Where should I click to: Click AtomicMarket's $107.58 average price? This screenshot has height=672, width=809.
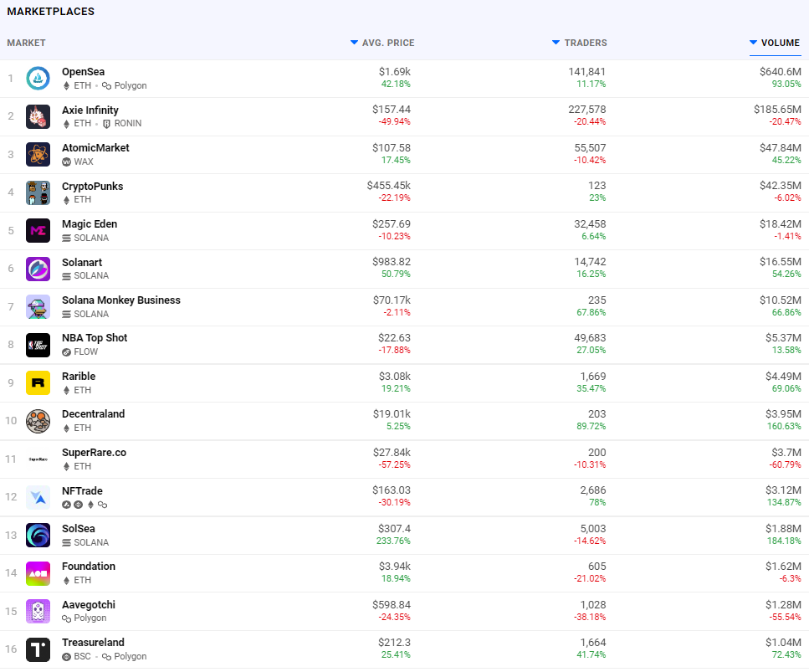pos(392,148)
